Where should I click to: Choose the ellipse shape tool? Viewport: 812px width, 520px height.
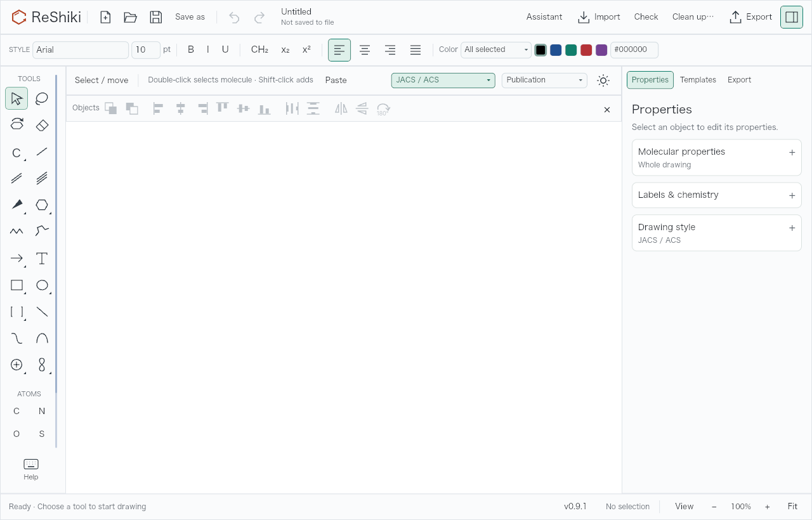(42, 285)
